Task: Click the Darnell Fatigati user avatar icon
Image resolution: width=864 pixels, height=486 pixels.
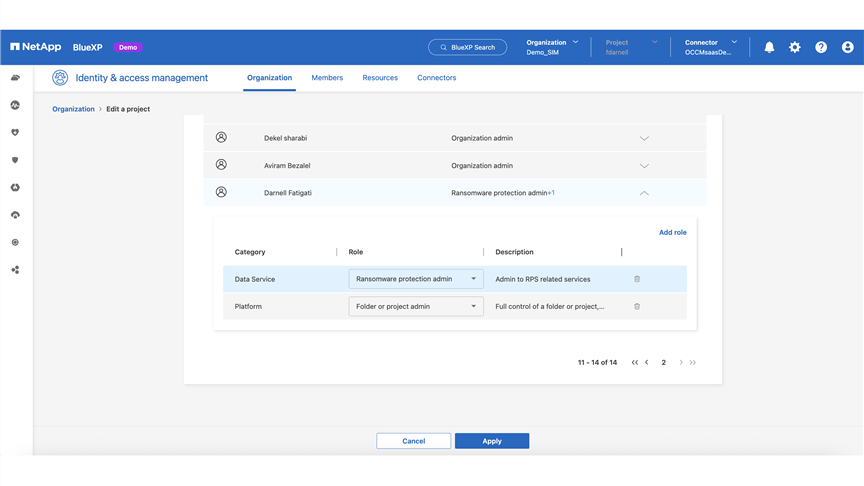Action: (221, 192)
